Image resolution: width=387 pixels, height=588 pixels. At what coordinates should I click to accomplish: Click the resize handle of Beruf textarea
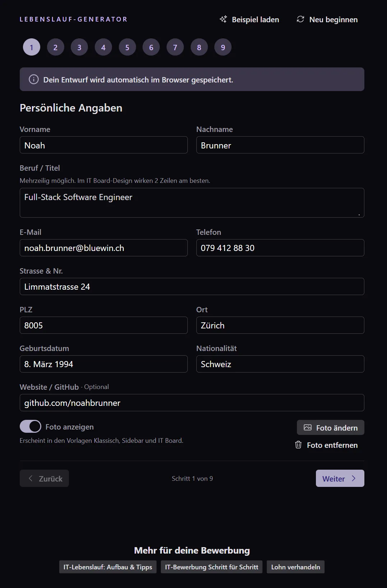click(359, 214)
